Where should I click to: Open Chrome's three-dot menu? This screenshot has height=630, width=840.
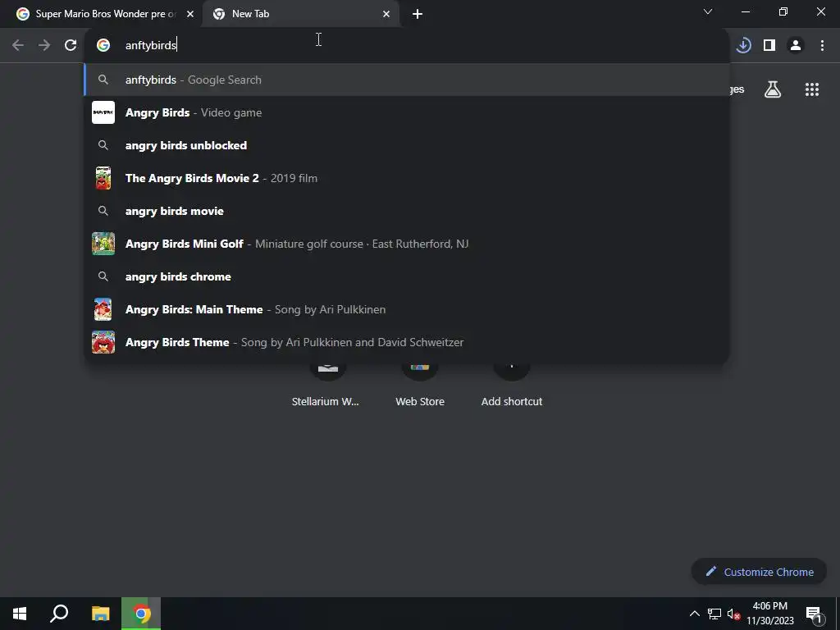pyautogui.click(x=822, y=45)
